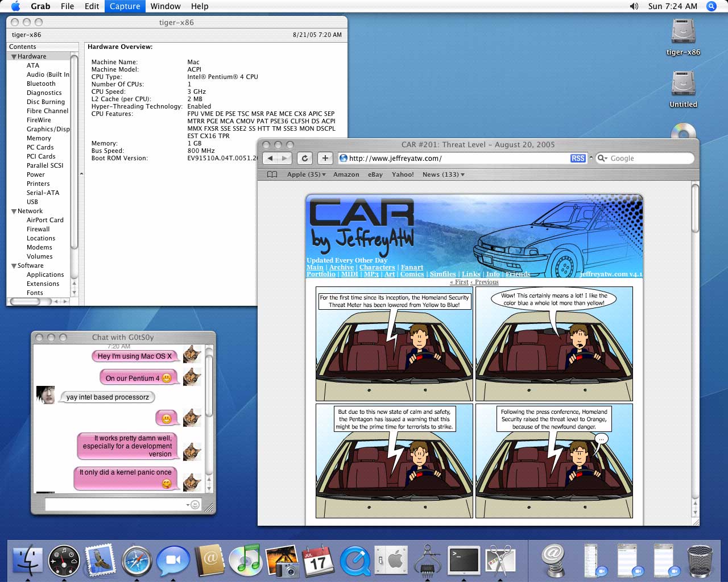Open Address Book in the Dock
The image size is (728, 582).
click(x=209, y=560)
